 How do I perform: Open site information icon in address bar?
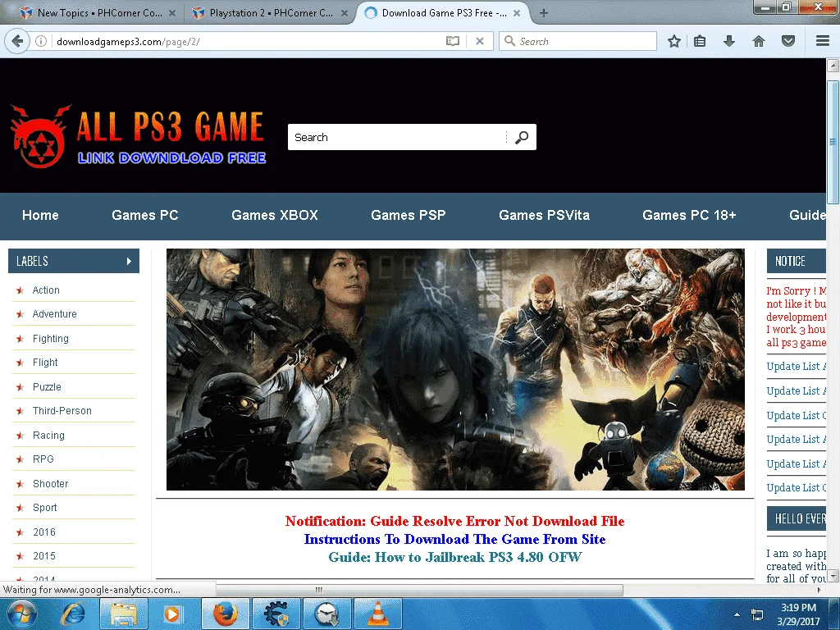pyautogui.click(x=41, y=41)
